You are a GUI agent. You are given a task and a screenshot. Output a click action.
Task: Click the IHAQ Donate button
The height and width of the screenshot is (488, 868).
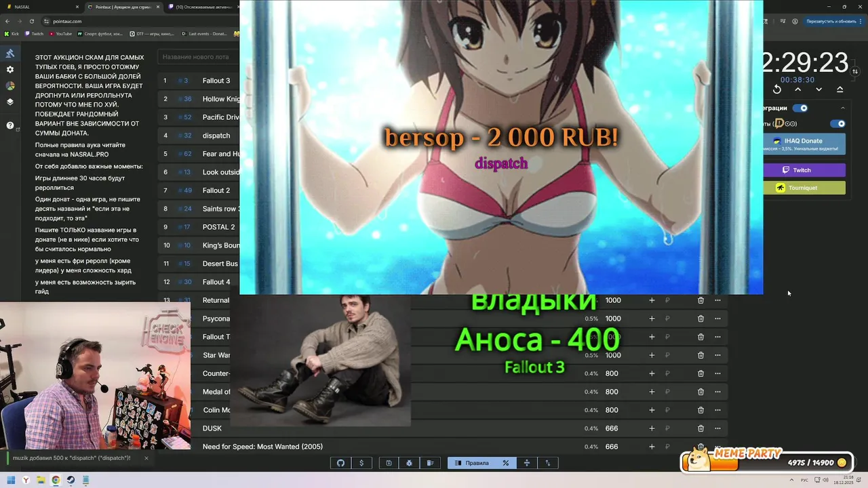point(804,144)
